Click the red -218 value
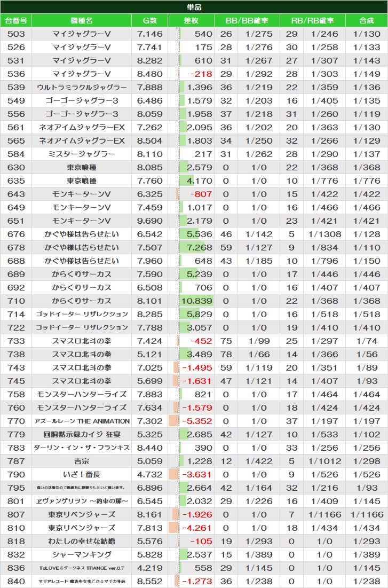The image size is (388, 588). (201, 74)
